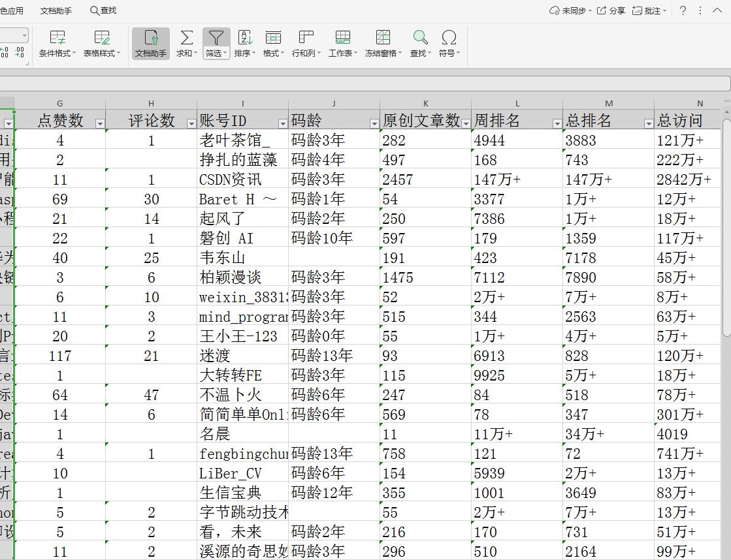The width and height of the screenshot is (731, 560).
Task: Open the 文档助手 menu at the top
Action: (56, 10)
